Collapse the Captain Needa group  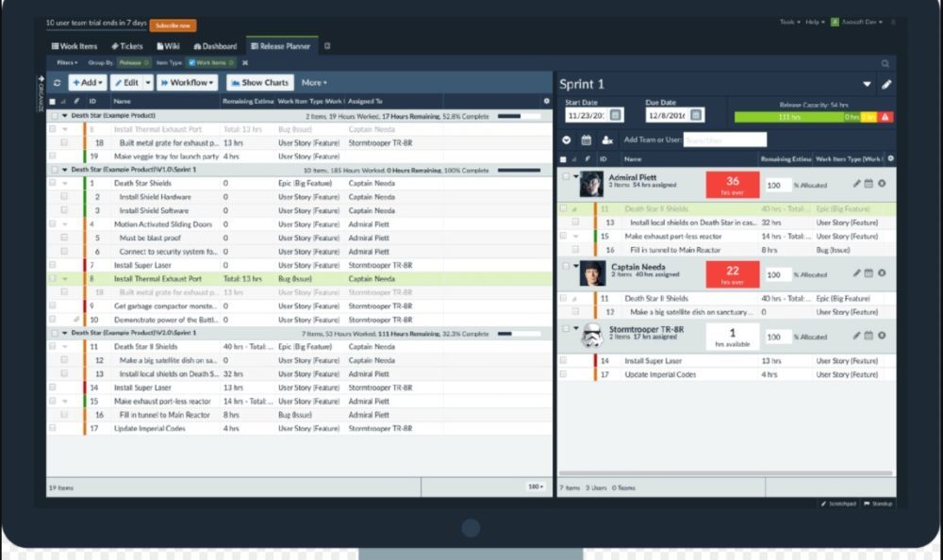575,267
